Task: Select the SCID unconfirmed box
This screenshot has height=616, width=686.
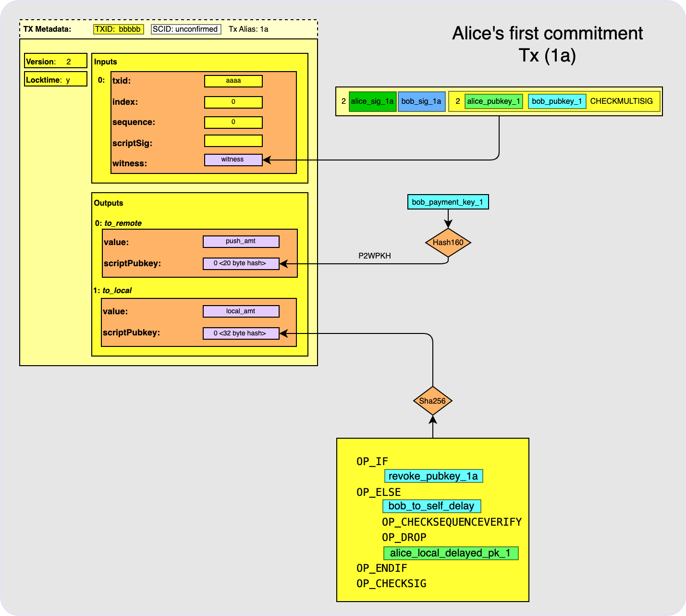Action: click(186, 29)
